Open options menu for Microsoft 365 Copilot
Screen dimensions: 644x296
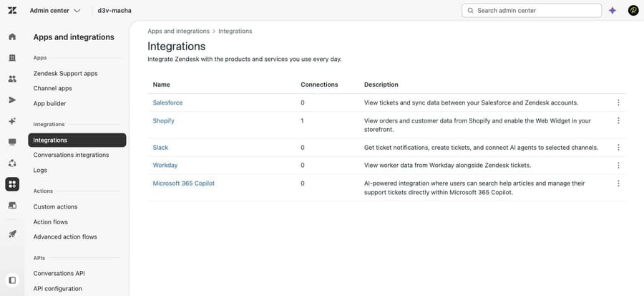pyautogui.click(x=618, y=183)
